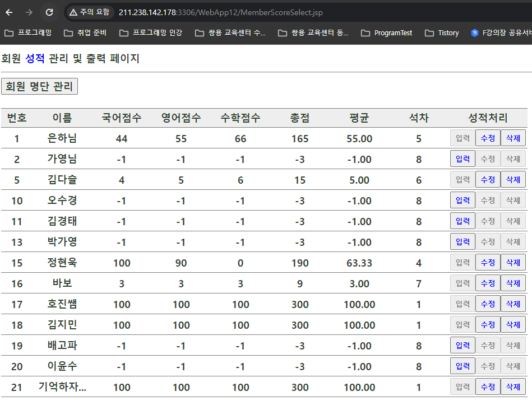Open the 프로그래밍 인강 bookmark folder
This screenshot has width=532, height=410.
[x=151, y=33]
